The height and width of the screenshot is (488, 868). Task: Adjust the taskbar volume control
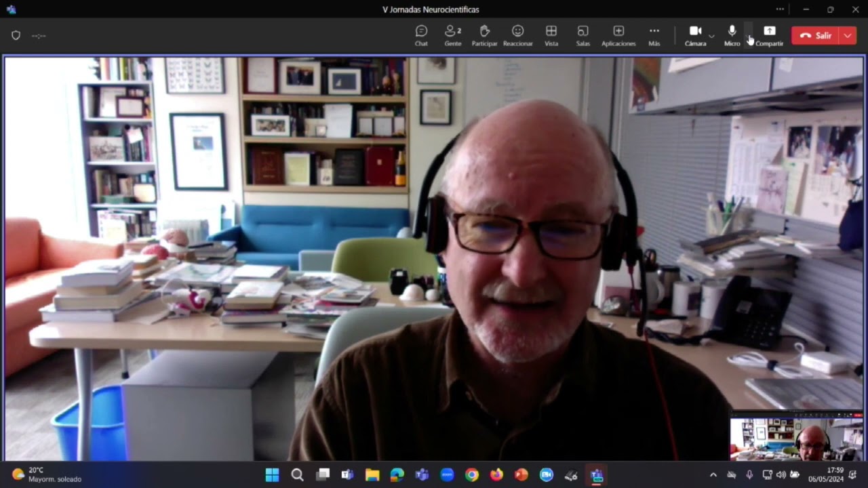781,474
